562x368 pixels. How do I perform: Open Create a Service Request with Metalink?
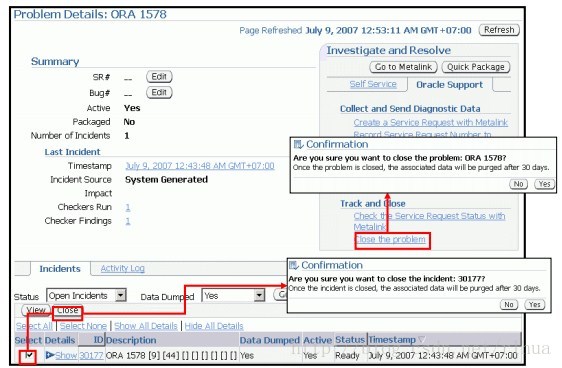click(430, 123)
